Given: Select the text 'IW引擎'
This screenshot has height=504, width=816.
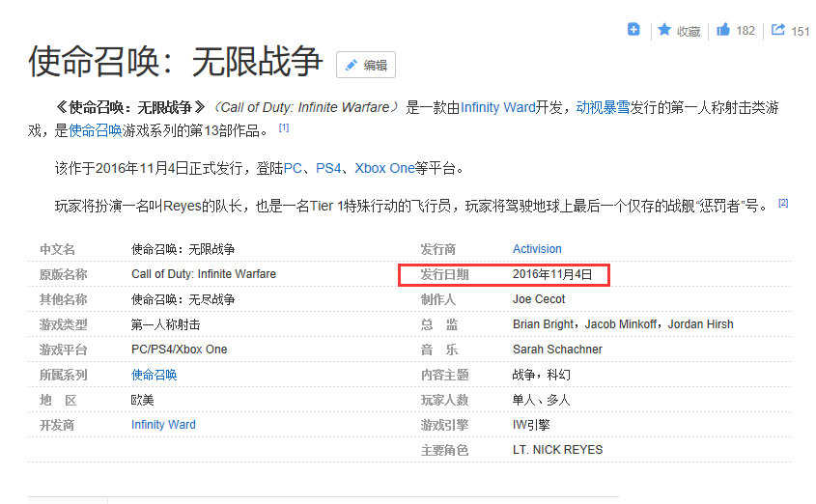Looking at the screenshot, I should 531,425.
